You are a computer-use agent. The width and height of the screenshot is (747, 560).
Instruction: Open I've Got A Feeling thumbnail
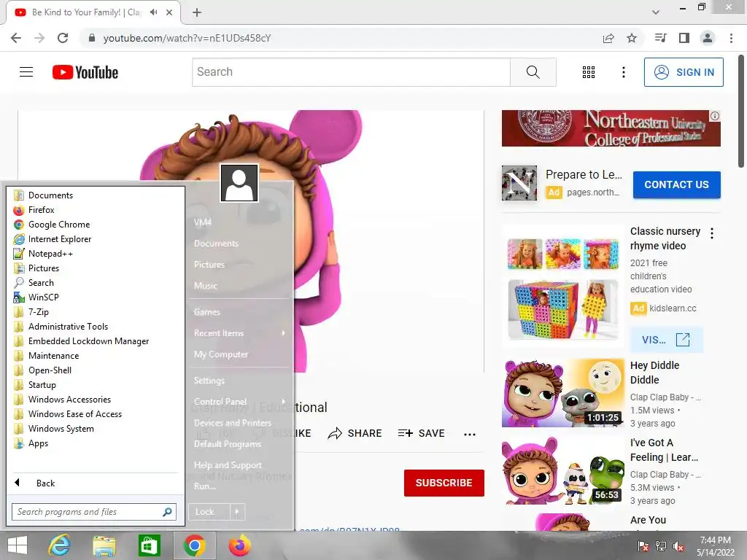click(x=563, y=470)
